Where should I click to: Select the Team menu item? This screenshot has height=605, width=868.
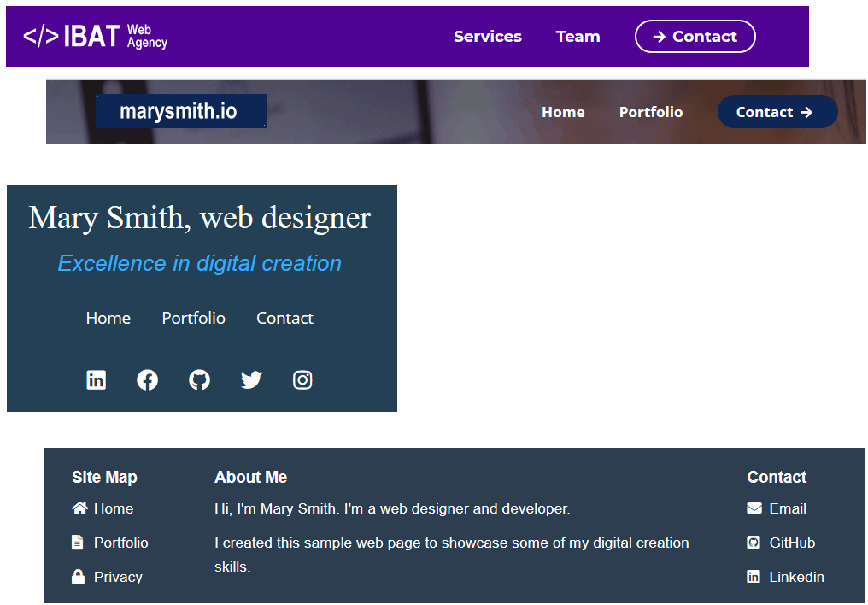point(578,37)
